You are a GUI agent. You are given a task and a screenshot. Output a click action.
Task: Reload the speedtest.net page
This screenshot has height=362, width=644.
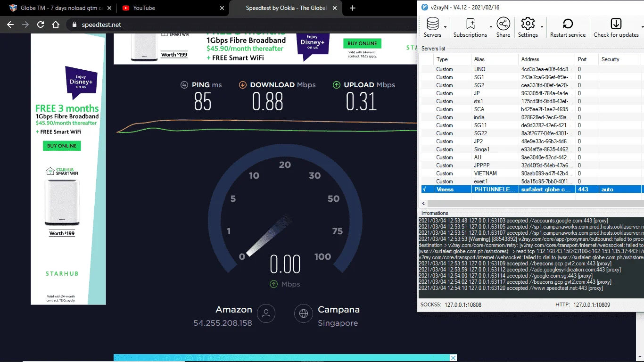(x=41, y=25)
